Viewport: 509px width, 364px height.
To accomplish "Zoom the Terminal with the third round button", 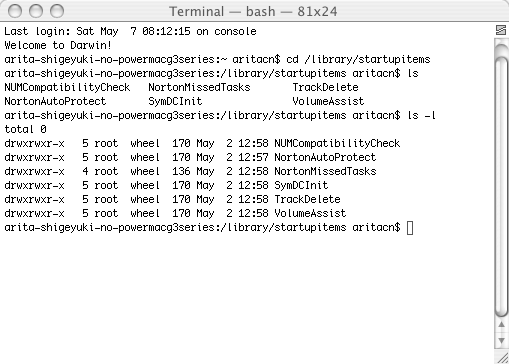I will tap(57, 11).
